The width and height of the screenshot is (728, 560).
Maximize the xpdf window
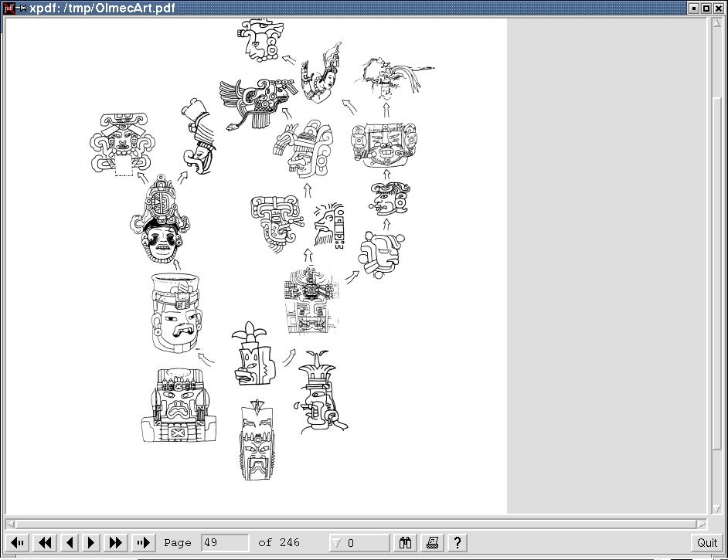click(706, 8)
